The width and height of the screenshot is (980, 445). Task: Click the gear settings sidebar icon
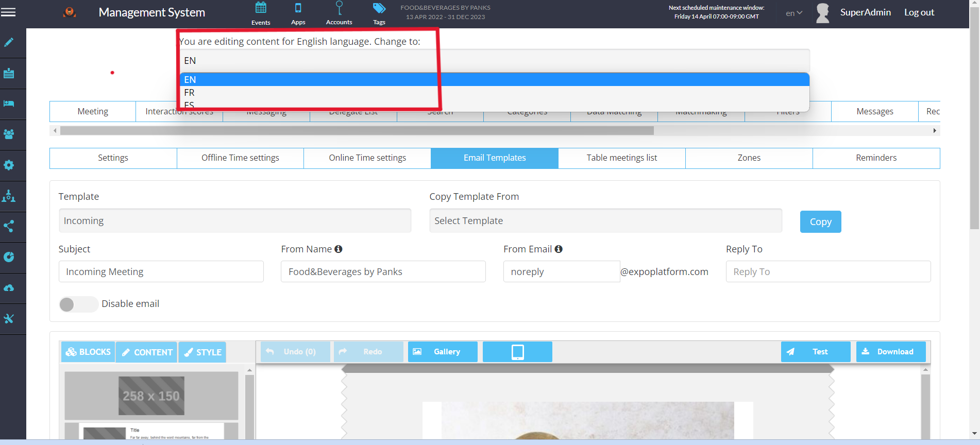pyautogui.click(x=9, y=165)
